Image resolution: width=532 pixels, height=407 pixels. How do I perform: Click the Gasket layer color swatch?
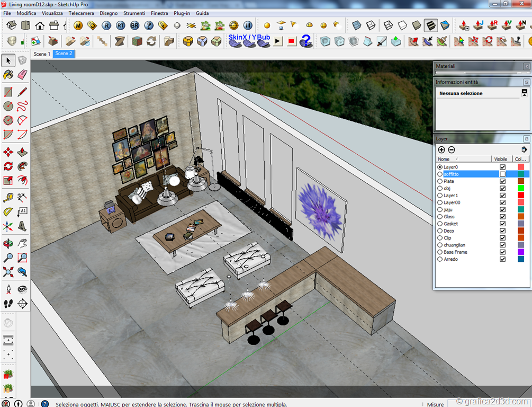[521, 224]
